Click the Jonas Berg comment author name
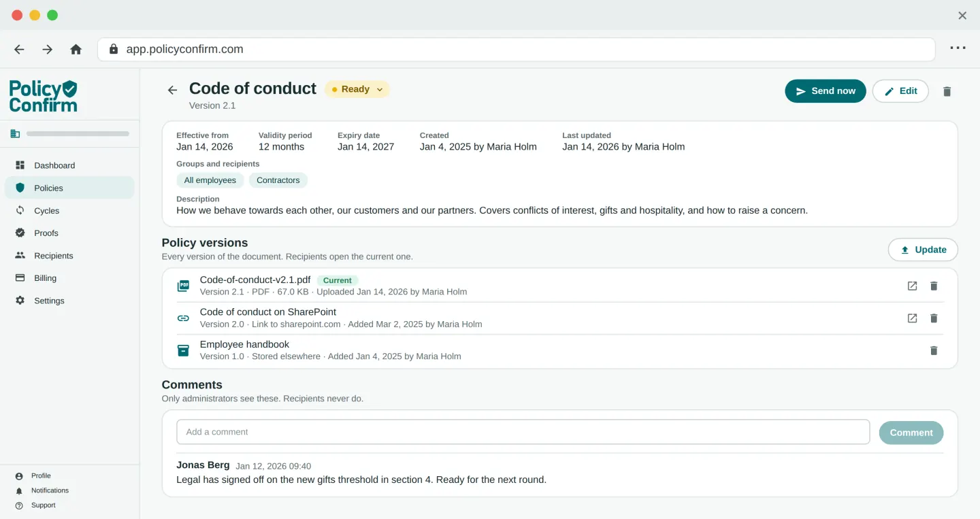The width and height of the screenshot is (980, 519). [203, 465]
